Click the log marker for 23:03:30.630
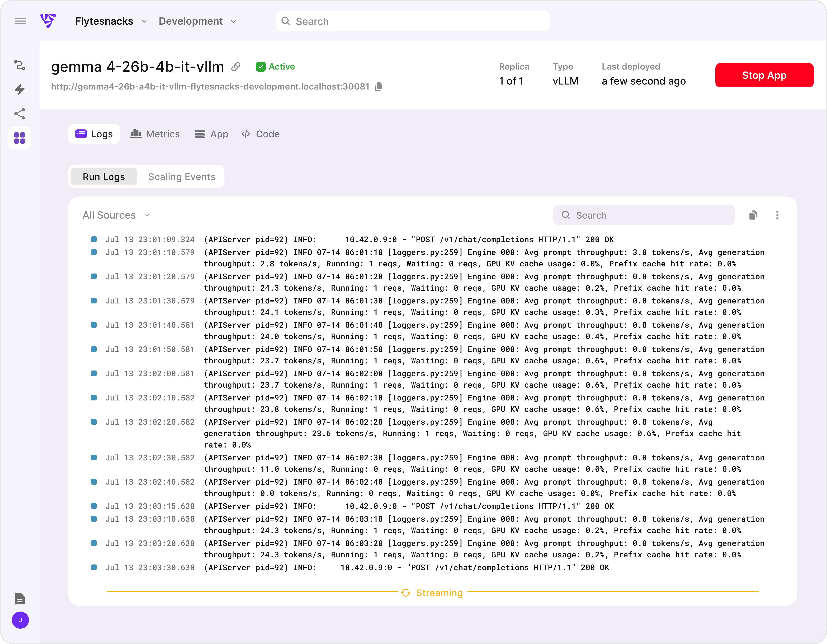This screenshot has width=827, height=644. click(x=94, y=567)
